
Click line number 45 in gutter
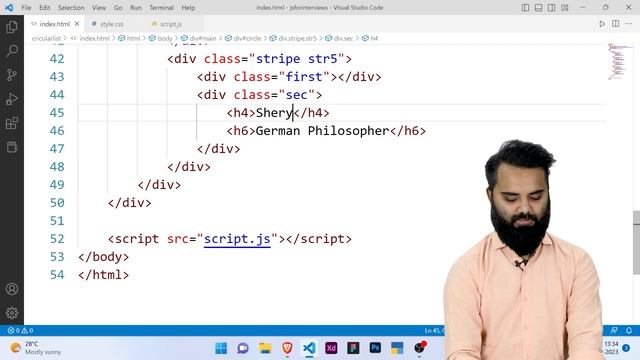(x=57, y=113)
